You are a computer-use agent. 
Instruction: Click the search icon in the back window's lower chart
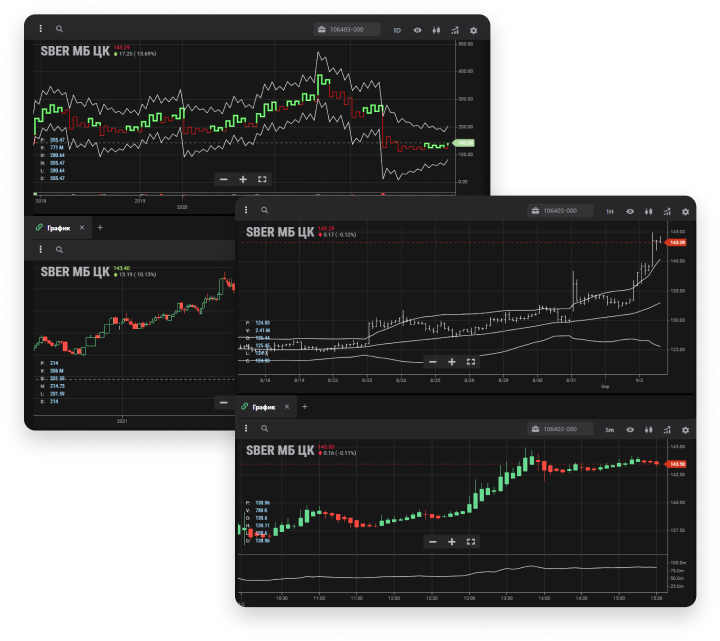(x=59, y=250)
